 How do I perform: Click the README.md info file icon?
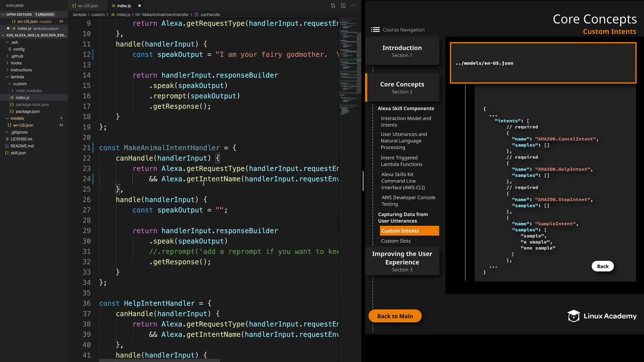pos(7,146)
